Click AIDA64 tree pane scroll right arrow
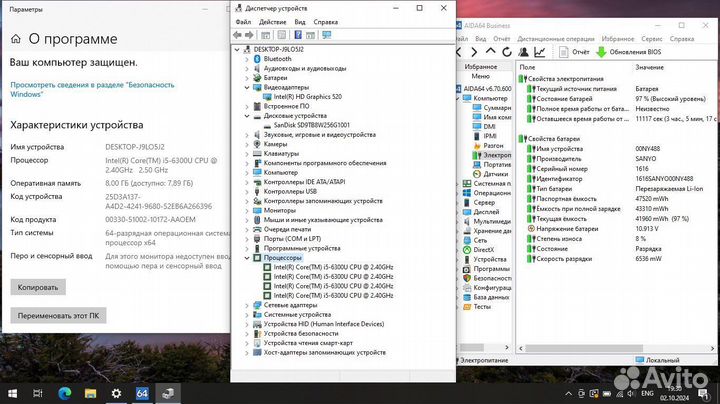The height and width of the screenshot is (404, 720). [x=507, y=348]
